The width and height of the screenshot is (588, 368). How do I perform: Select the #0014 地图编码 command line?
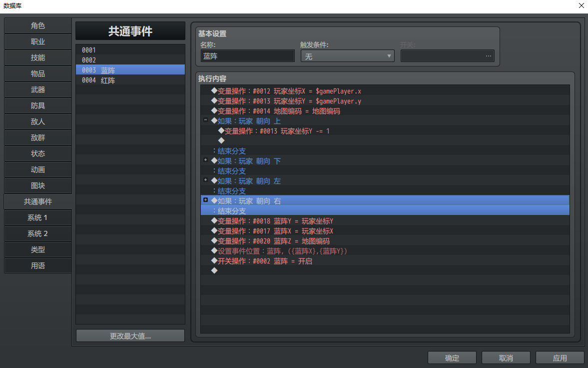385,111
